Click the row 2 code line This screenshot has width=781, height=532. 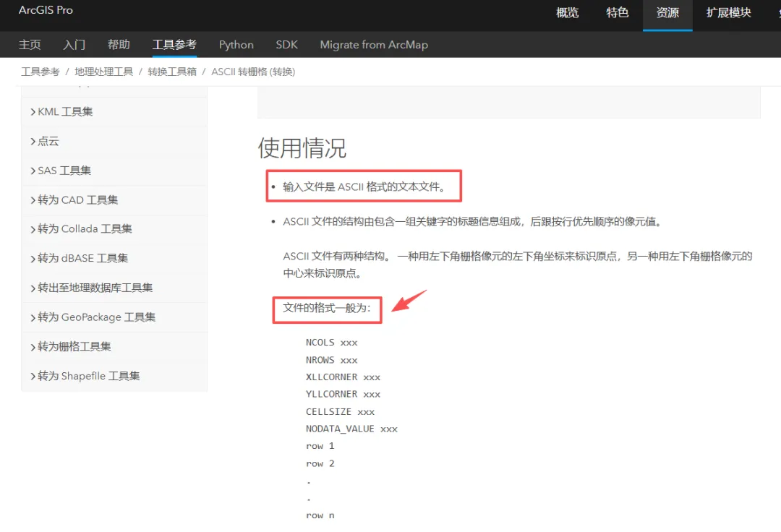(x=320, y=463)
